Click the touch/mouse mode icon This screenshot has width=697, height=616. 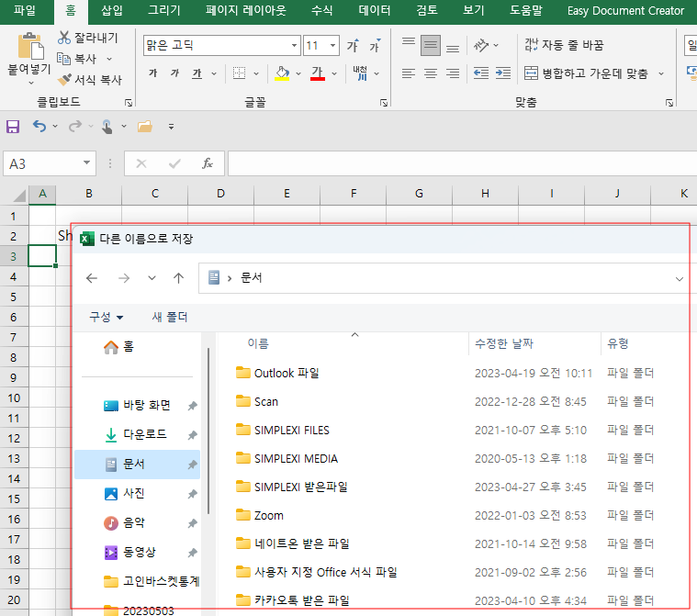(x=107, y=127)
